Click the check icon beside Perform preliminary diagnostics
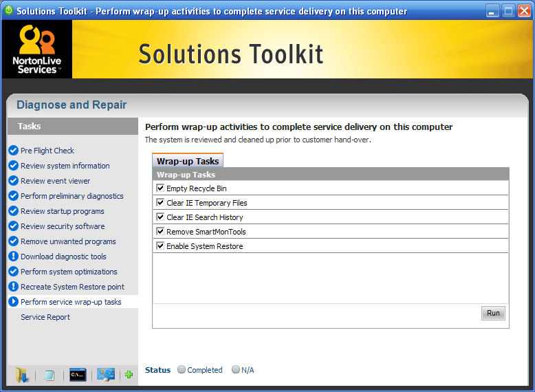Image resolution: width=535 pixels, height=392 pixels. tap(13, 196)
